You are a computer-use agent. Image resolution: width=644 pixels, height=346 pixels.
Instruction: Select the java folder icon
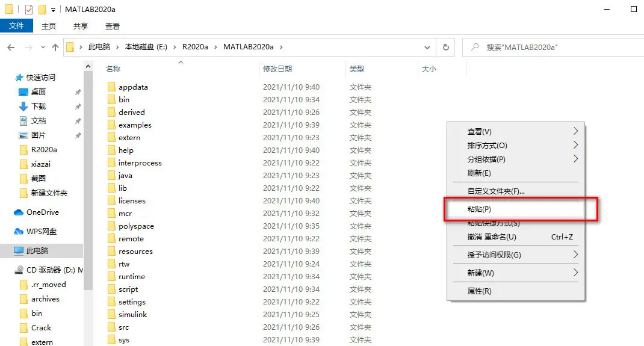coord(111,176)
